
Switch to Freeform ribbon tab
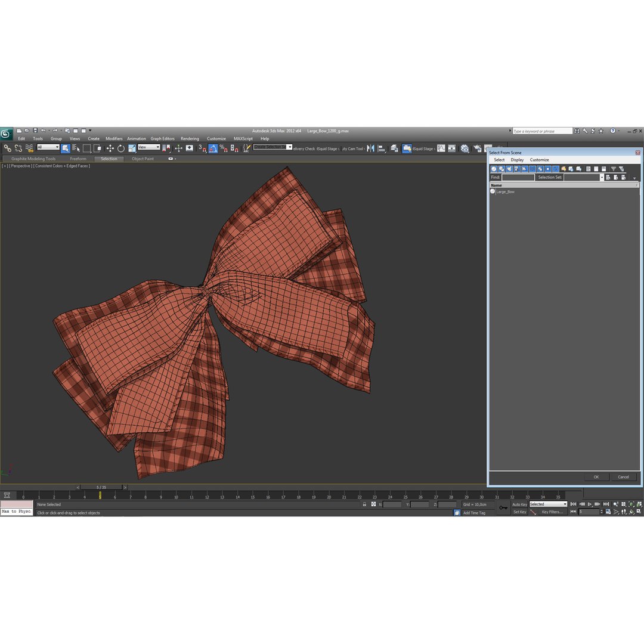coord(78,159)
